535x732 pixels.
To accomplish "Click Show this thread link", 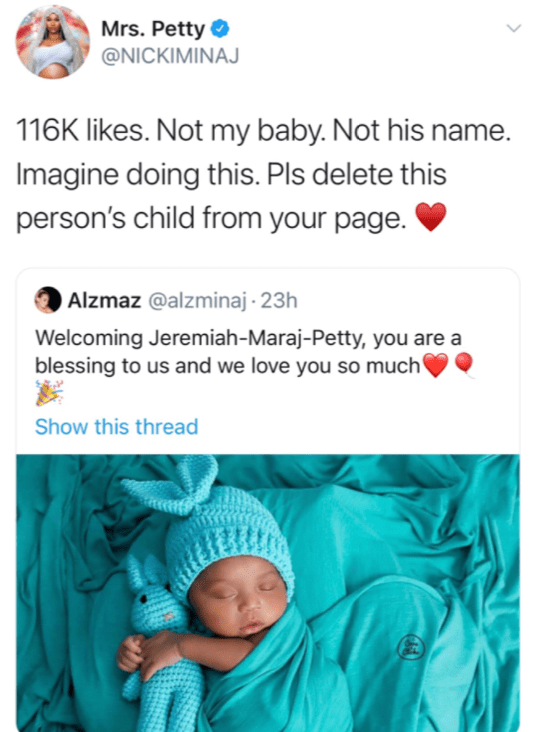I will [x=117, y=427].
